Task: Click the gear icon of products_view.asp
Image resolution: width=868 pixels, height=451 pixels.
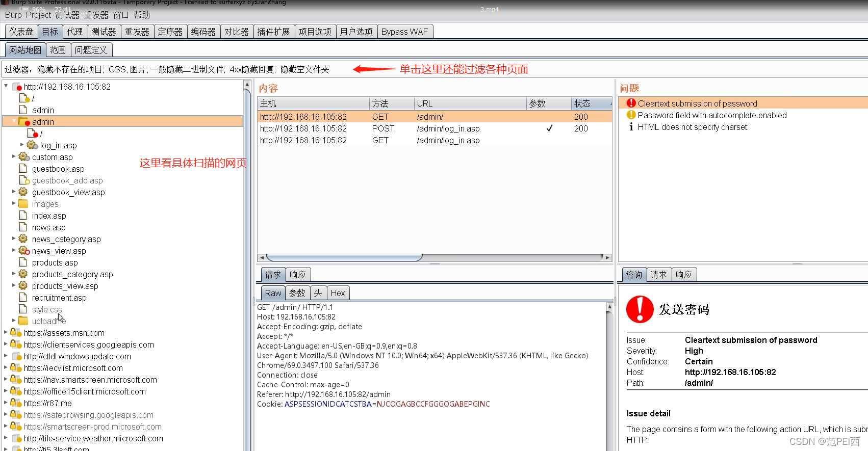Action: [23, 285]
